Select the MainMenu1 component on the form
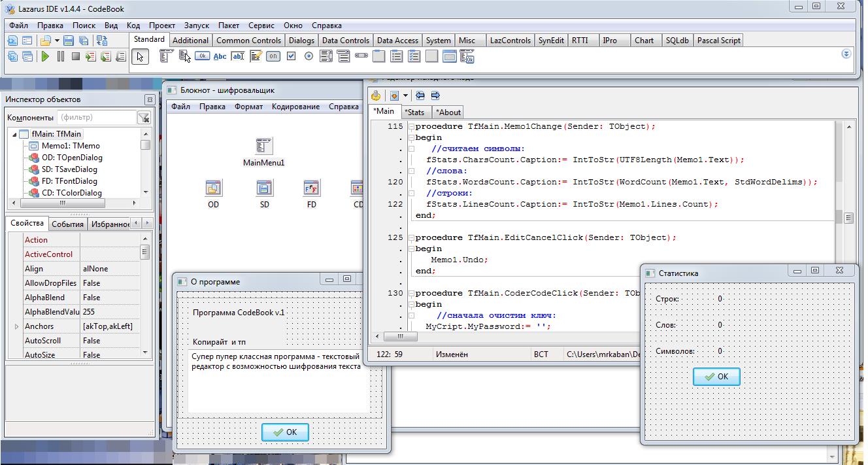This screenshot has height=465, width=868. [x=263, y=146]
